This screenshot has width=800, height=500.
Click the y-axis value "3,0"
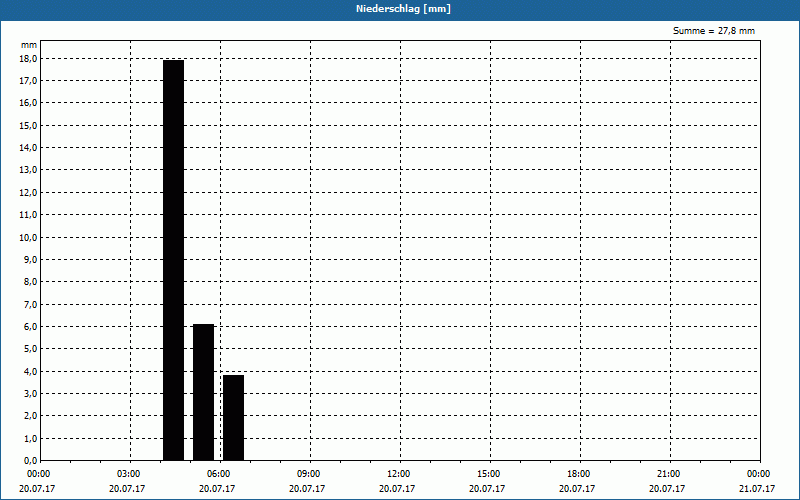(31, 393)
